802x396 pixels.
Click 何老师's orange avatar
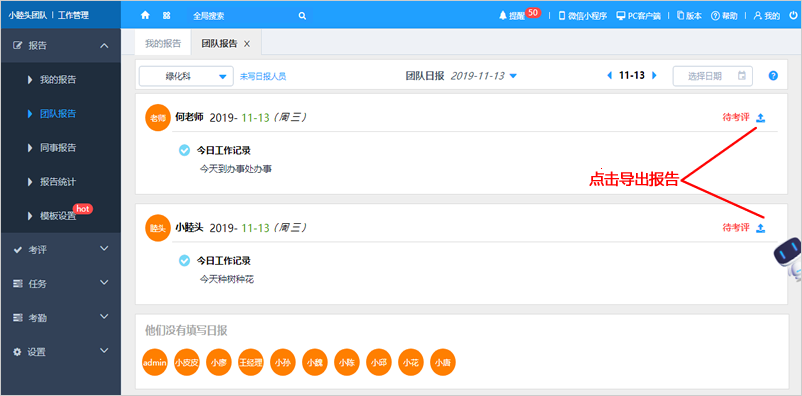coord(158,118)
